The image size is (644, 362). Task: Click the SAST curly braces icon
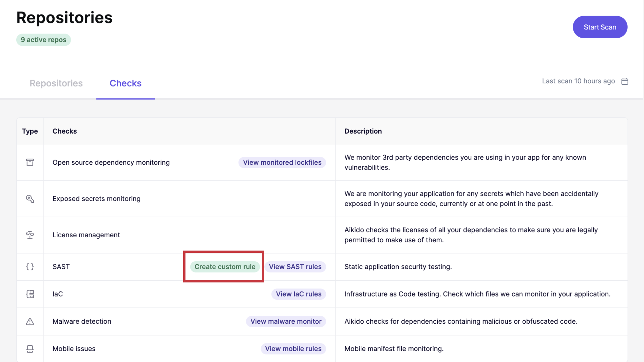pyautogui.click(x=30, y=267)
